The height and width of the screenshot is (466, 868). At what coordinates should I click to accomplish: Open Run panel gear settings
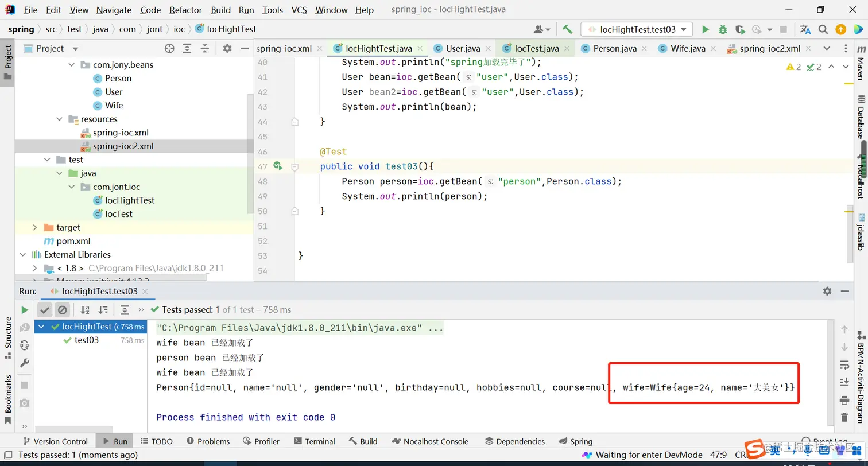coord(827,291)
